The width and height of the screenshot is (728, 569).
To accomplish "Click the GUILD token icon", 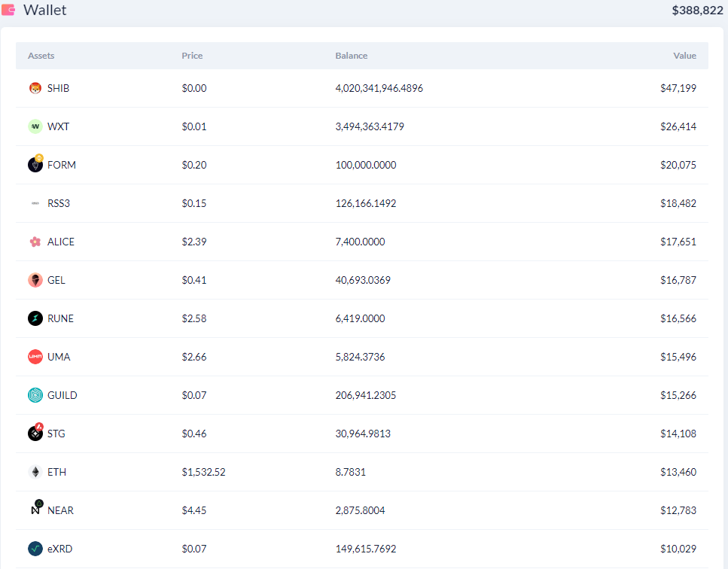I will click(x=35, y=395).
